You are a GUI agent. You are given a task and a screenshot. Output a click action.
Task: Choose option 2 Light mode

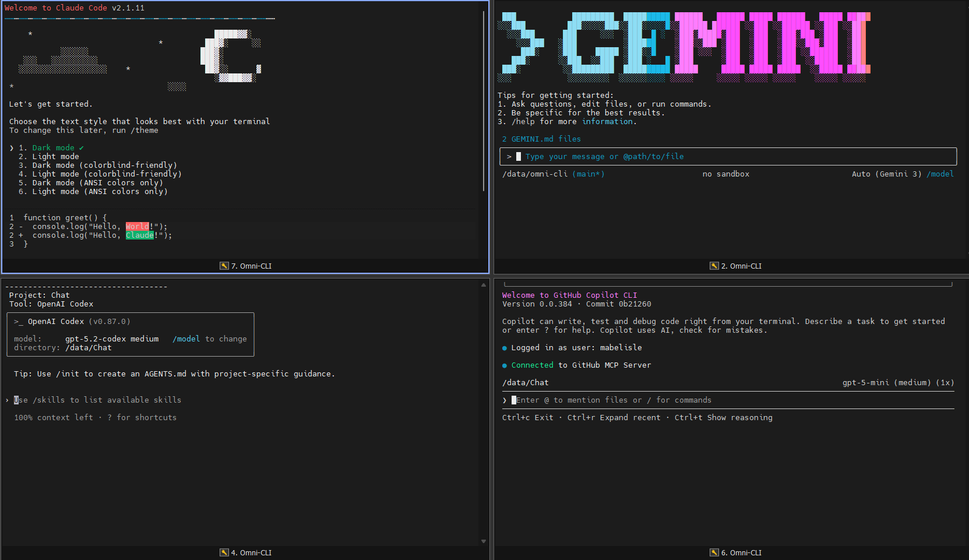[48, 157]
